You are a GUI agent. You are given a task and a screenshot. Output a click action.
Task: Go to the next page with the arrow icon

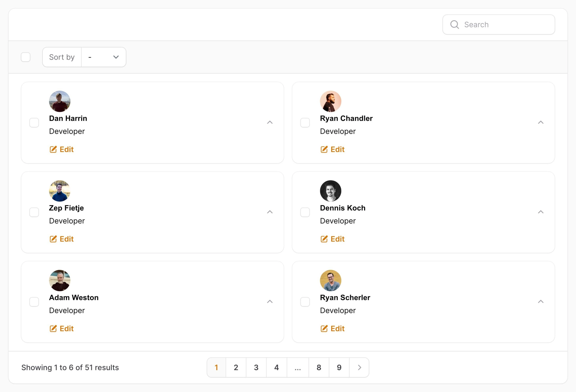pos(359,367)
